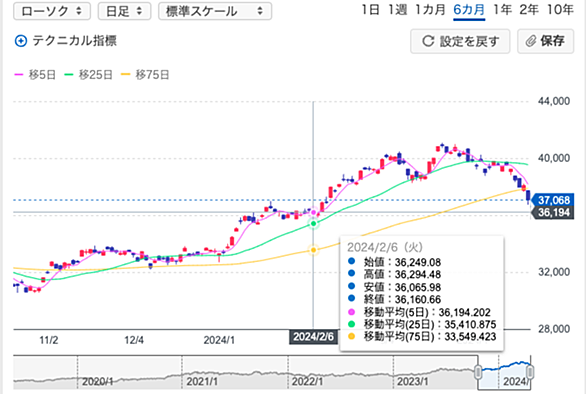This screenshot has width=586, height=394.
Task: Click the 28,000 price axis label
Action: tap(554, 329)
